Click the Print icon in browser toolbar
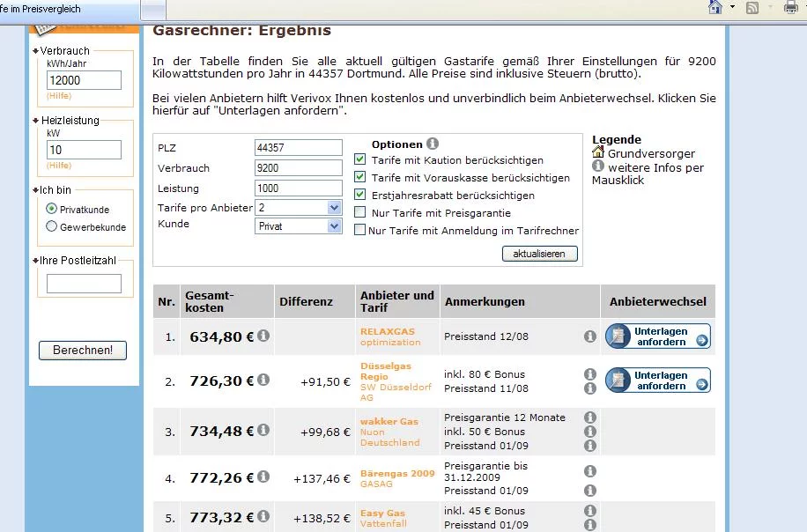Screen dimensions: 807x532 [x=790, y=7]
